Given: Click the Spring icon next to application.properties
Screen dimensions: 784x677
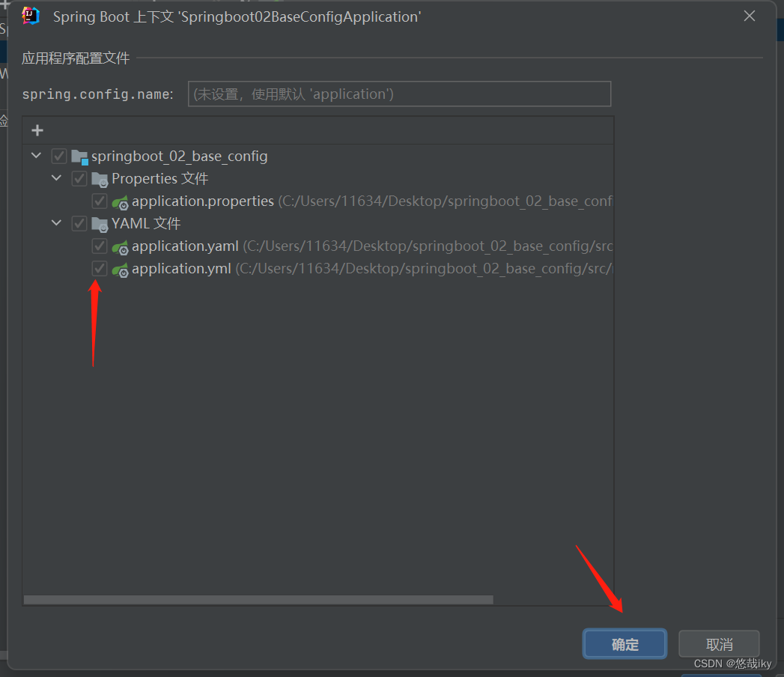Looking at the screenshot, I should pos(120,202).
